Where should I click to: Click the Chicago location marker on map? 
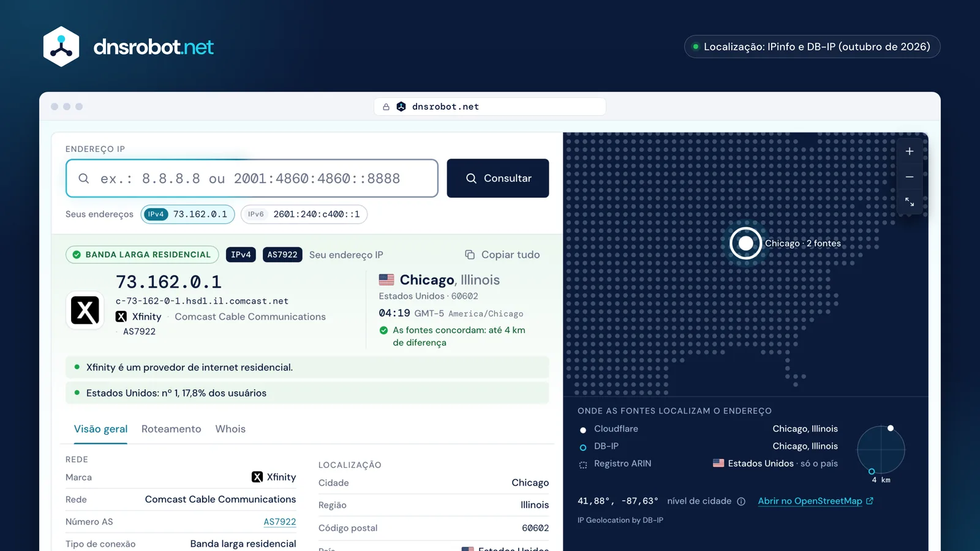click(x=745, y=243)
